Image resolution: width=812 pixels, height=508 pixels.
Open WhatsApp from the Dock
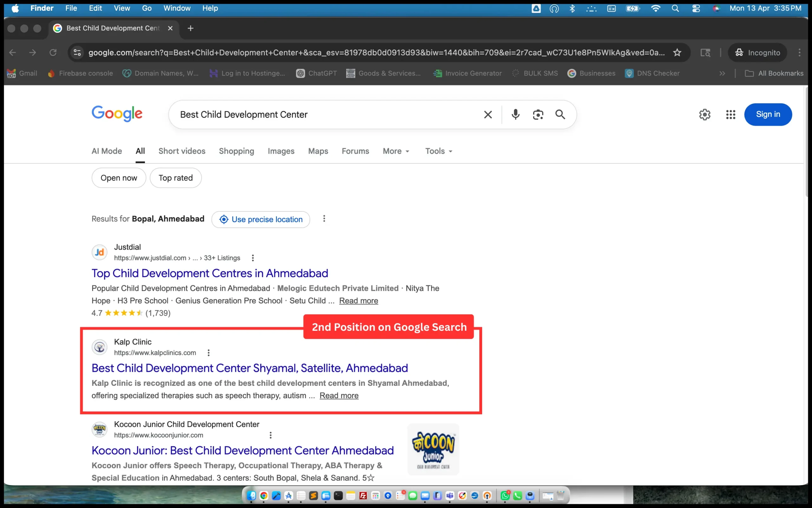tap(505, 496)
